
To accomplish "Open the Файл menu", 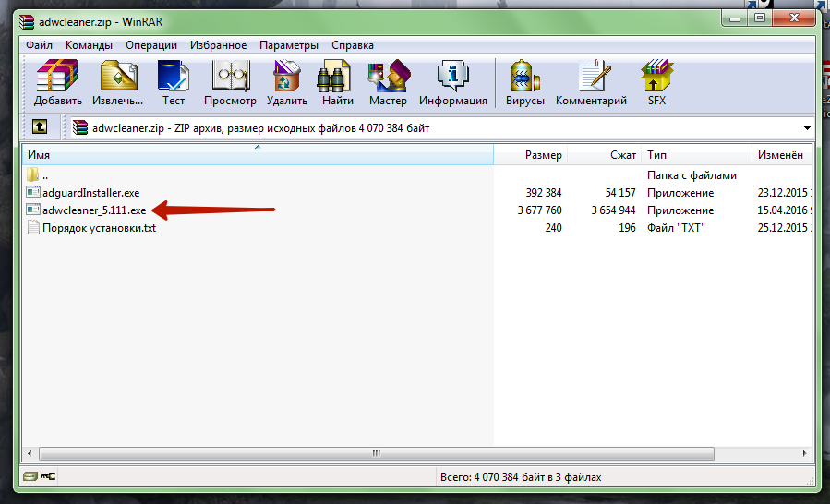I will [39, 45].
